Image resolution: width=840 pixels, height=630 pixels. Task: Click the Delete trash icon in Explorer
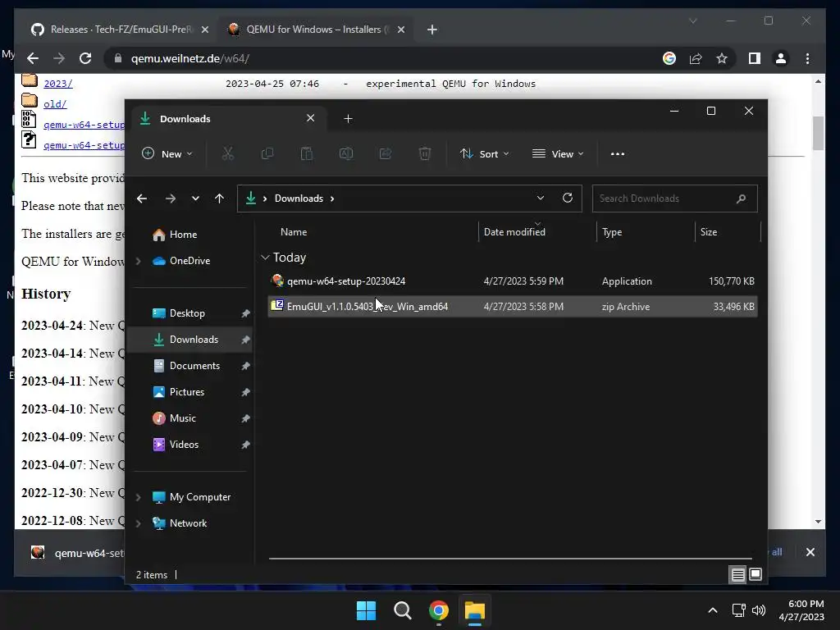[425, 153]
